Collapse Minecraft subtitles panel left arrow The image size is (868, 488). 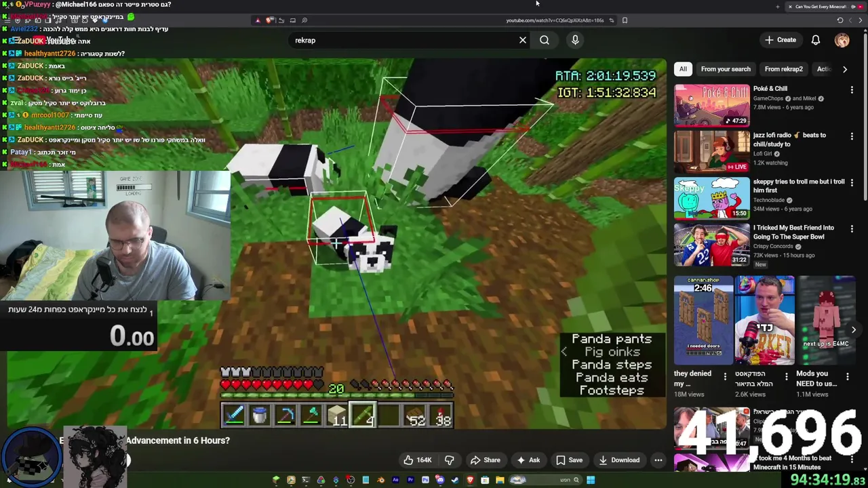564,351
